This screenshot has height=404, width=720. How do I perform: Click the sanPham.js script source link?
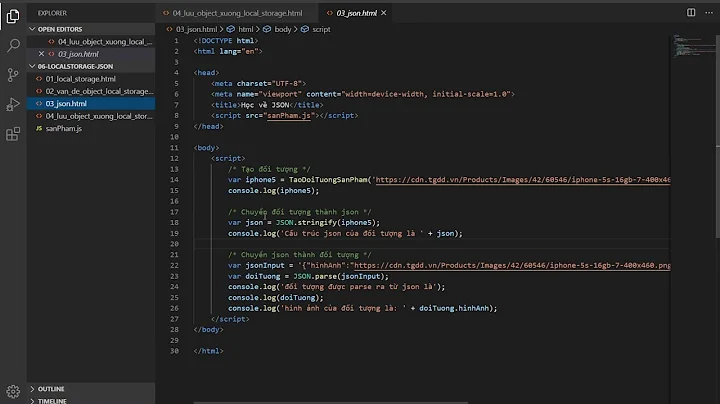tap(289, 116)
